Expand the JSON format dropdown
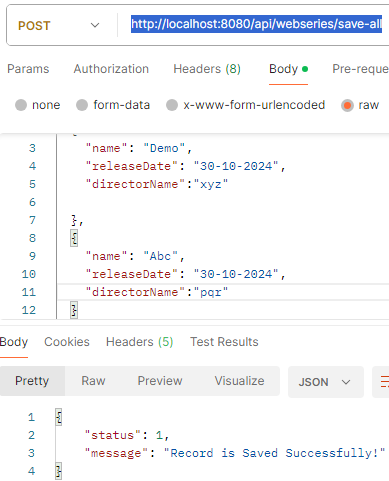The image size is (389, 481). [x=326, y=382]
